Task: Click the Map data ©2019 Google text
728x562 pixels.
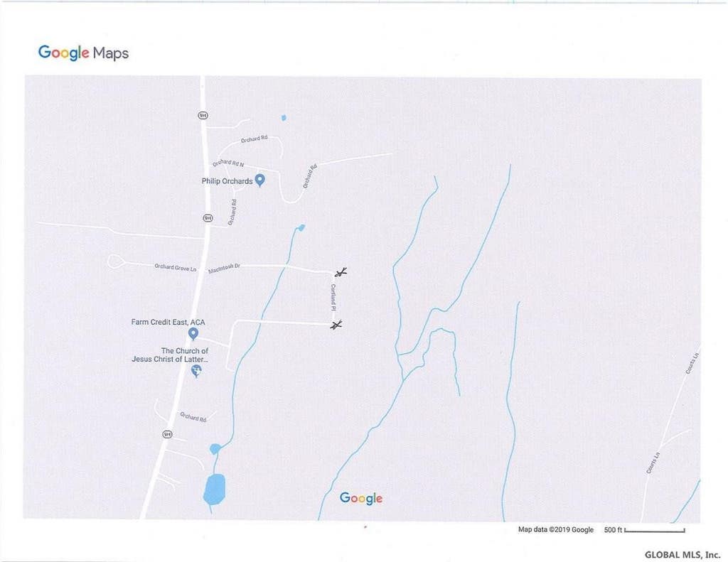Action: [x=556, y=529]
